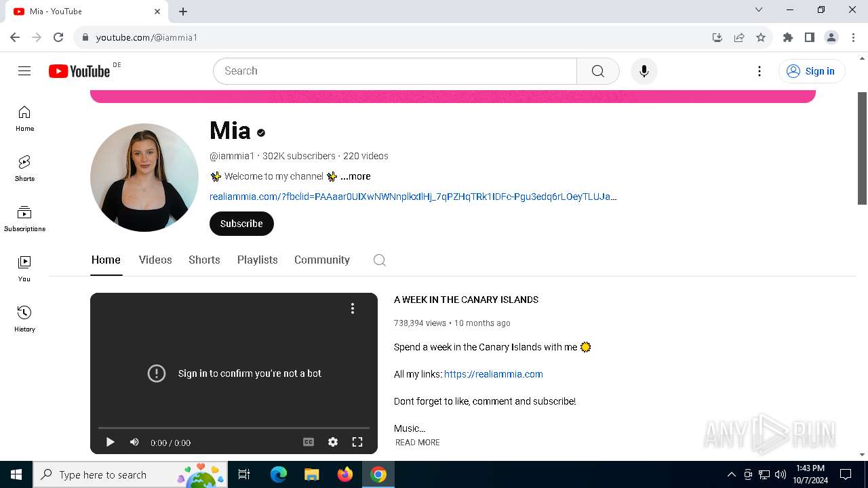Click the video progress bar
The image size is (868, 488).
pos(234,428)
